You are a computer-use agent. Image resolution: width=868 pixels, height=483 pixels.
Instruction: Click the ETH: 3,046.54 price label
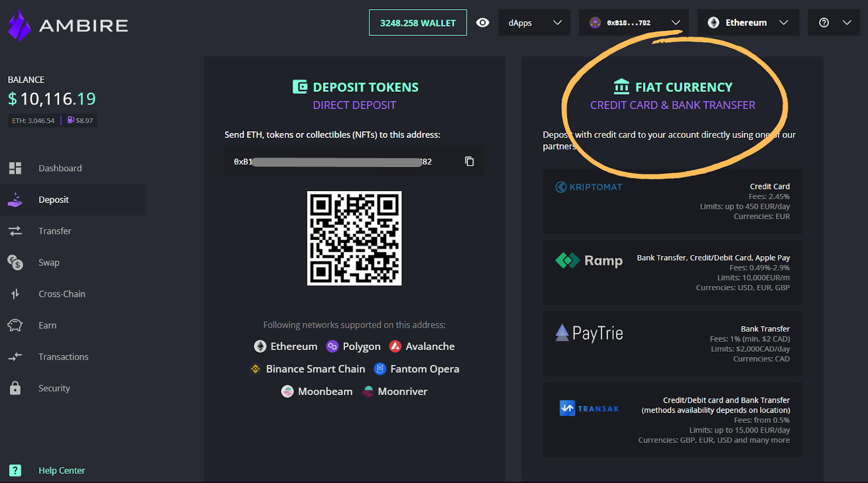[x=33, y=120]
